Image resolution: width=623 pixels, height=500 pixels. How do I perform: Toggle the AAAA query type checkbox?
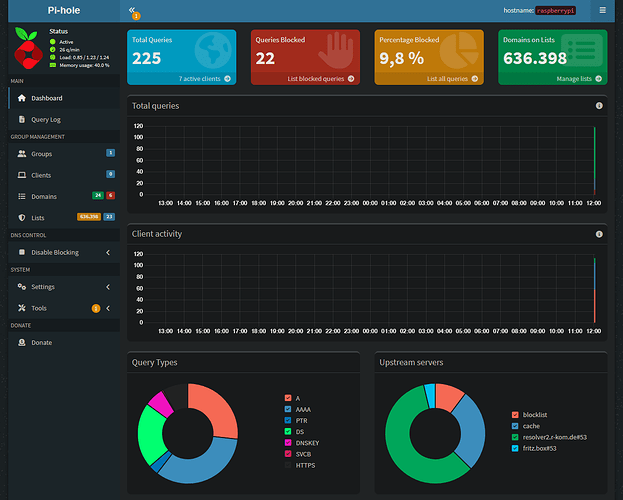[x=288, y=409]
